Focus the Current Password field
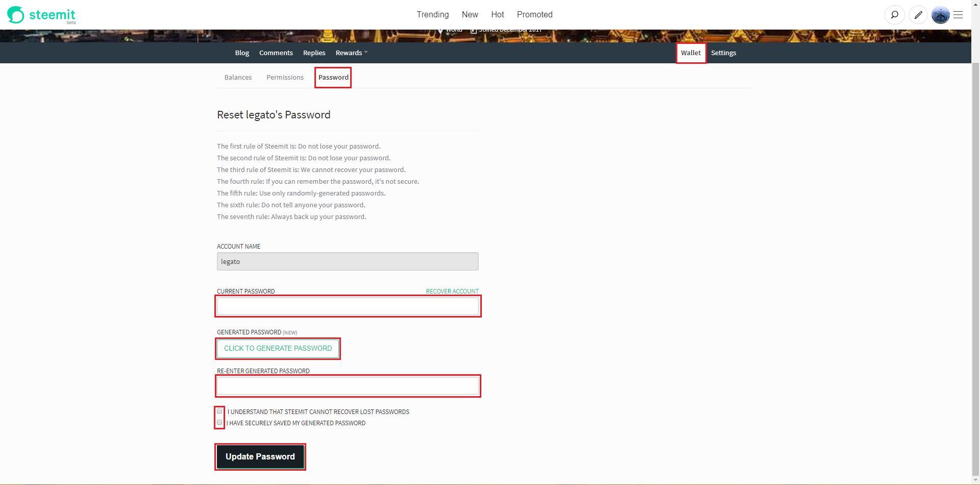The height and width of the screenshot is (485, 980). point(348,306)
